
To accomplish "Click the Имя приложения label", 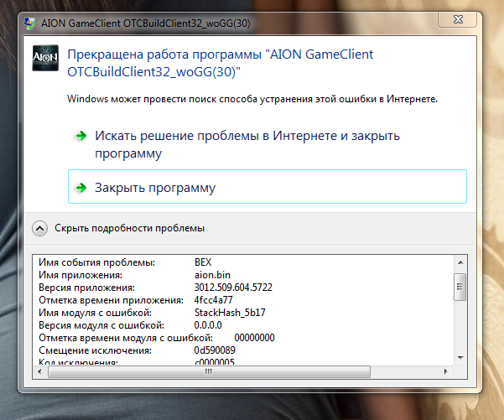I will (x=81, y=275).
